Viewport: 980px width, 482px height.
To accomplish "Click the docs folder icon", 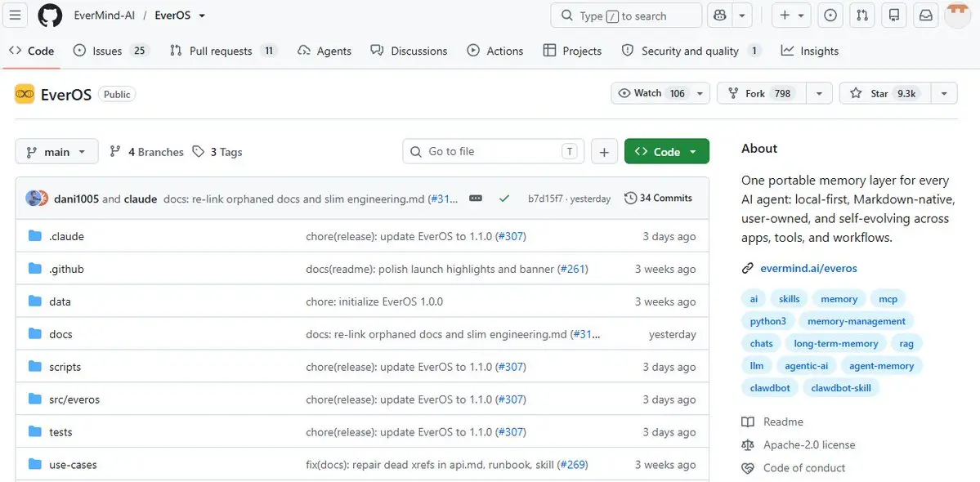I will click(x=35, y=333).
